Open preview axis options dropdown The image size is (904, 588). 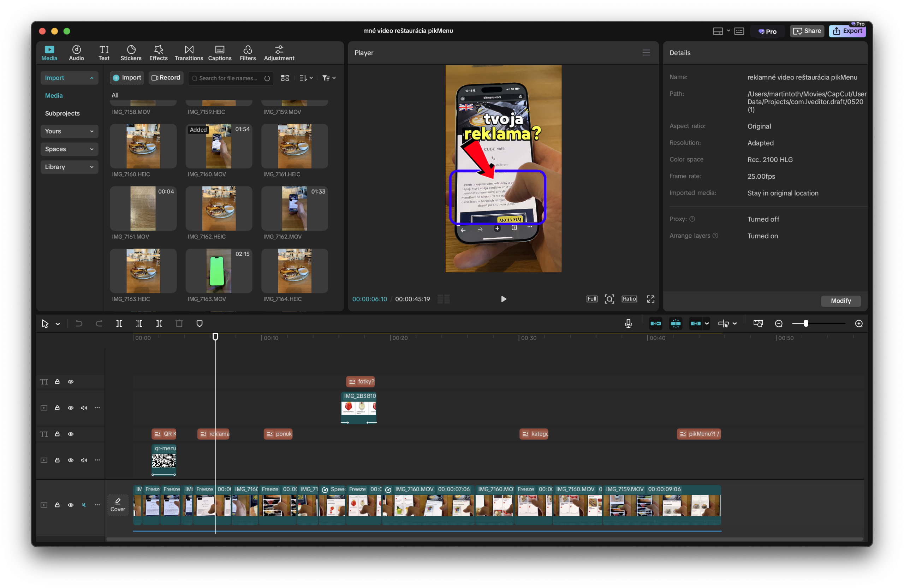734,324
